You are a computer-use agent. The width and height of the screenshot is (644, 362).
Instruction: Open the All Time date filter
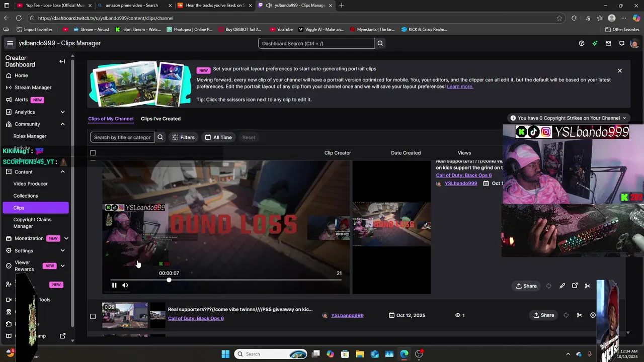click(218, 137)
